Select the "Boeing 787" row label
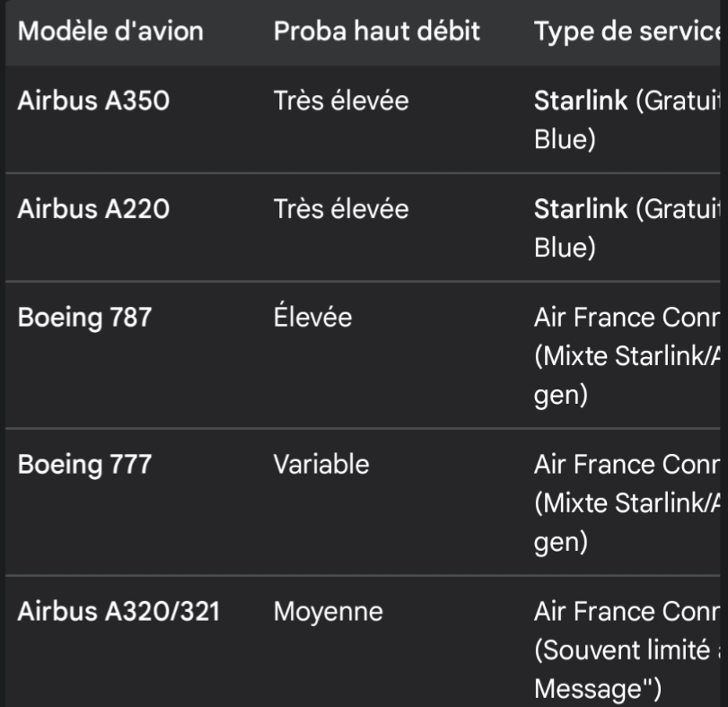 pos(85,318)
